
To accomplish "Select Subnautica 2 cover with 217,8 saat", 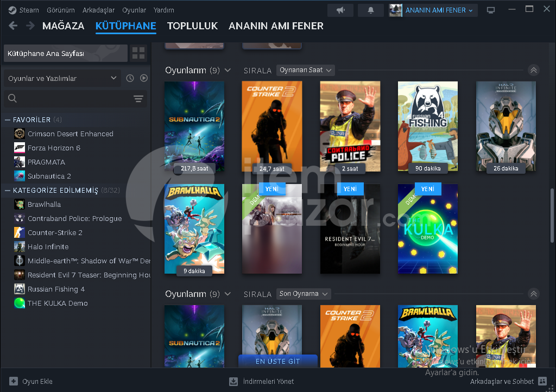I will coord(194,126).
